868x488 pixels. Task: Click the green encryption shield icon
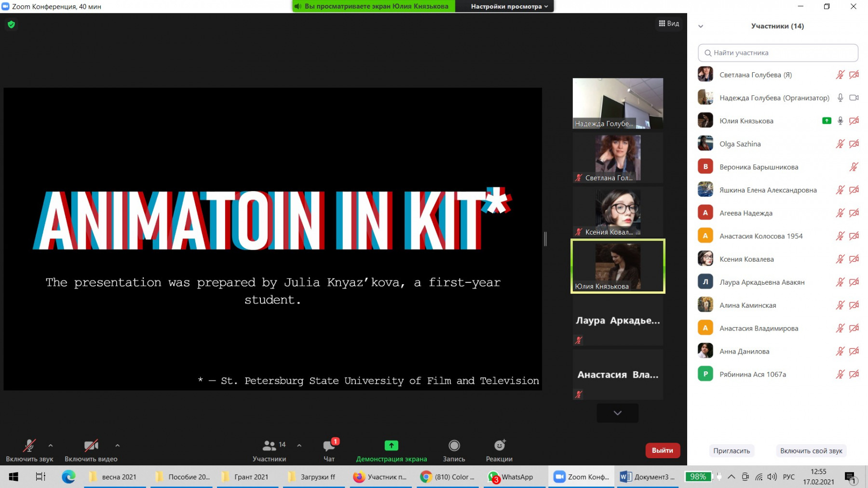[x=12, y=25]
